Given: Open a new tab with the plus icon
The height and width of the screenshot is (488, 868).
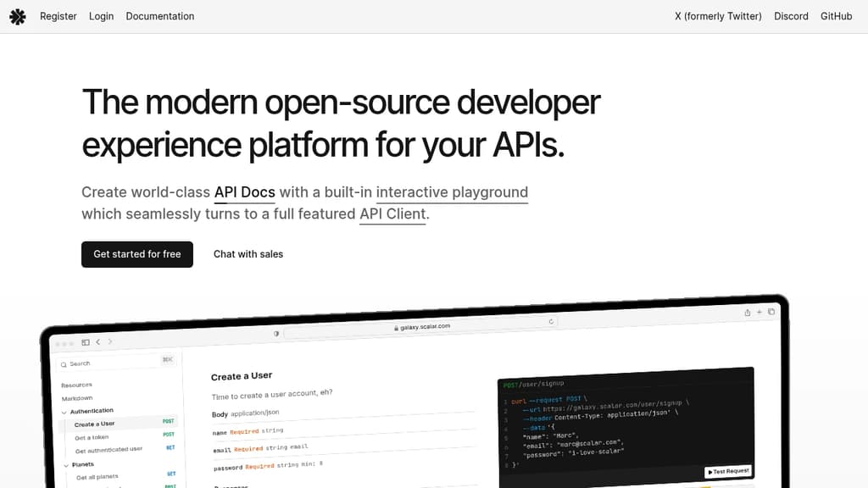Looking at the screenshot, I should coord(759,312).
